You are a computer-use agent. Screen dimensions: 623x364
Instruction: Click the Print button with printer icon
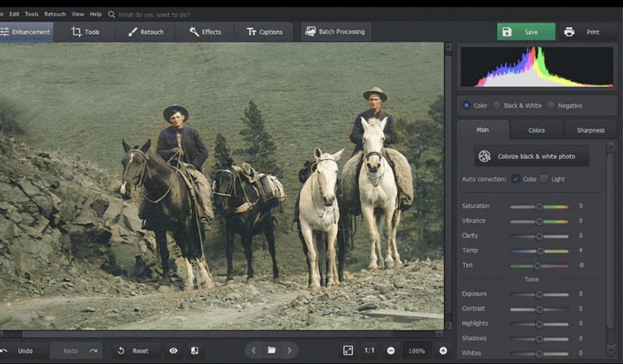click(582, 32)
